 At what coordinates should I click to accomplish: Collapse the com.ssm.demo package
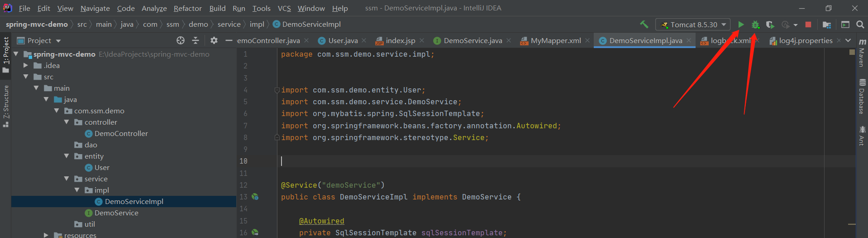(57, 111)
